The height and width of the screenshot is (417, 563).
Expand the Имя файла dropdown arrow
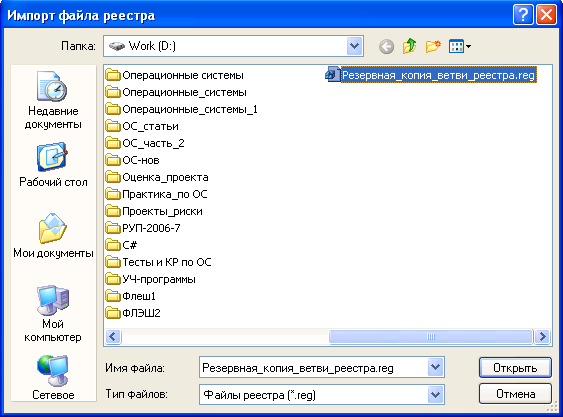click(x=435, y=367)
